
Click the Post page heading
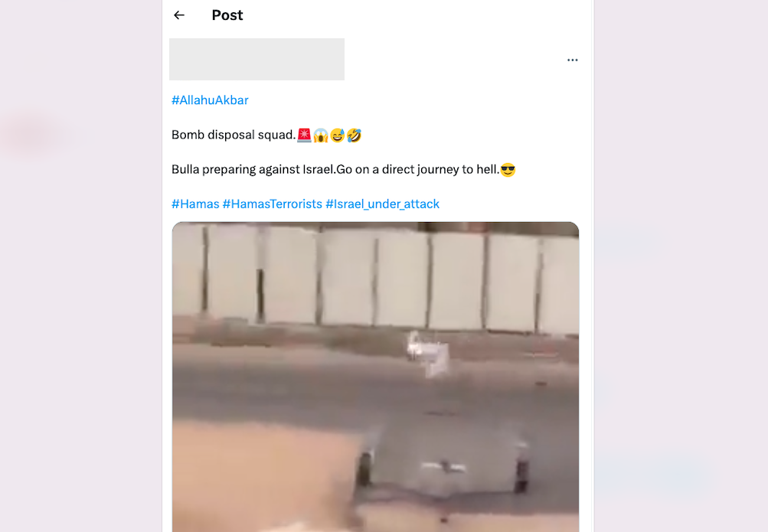pyautogui.click(x=227, y=15)
